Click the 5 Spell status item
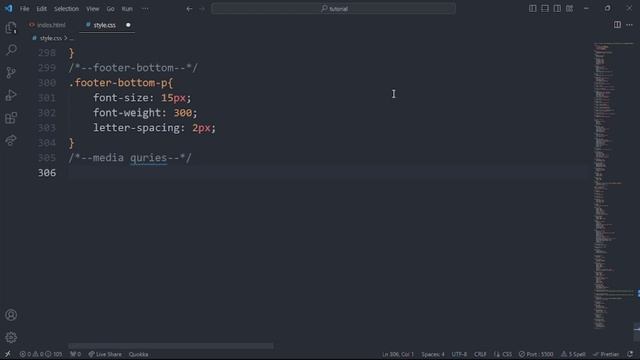Screen dimensions: 640x360 (x=573, y=354)
